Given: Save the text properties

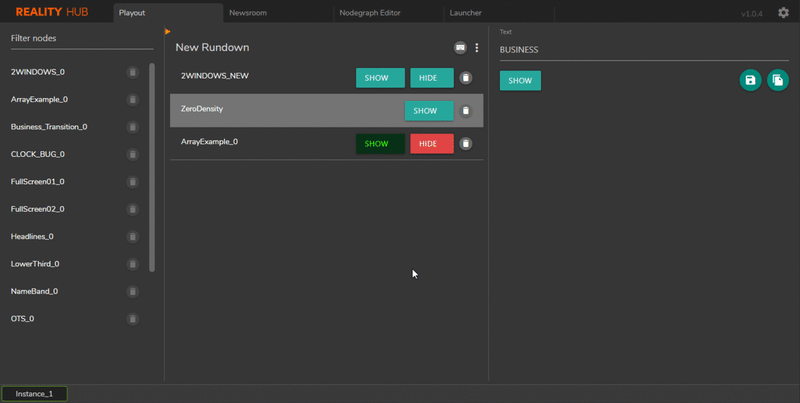Looking at the screenshot, I should point(750,81).
